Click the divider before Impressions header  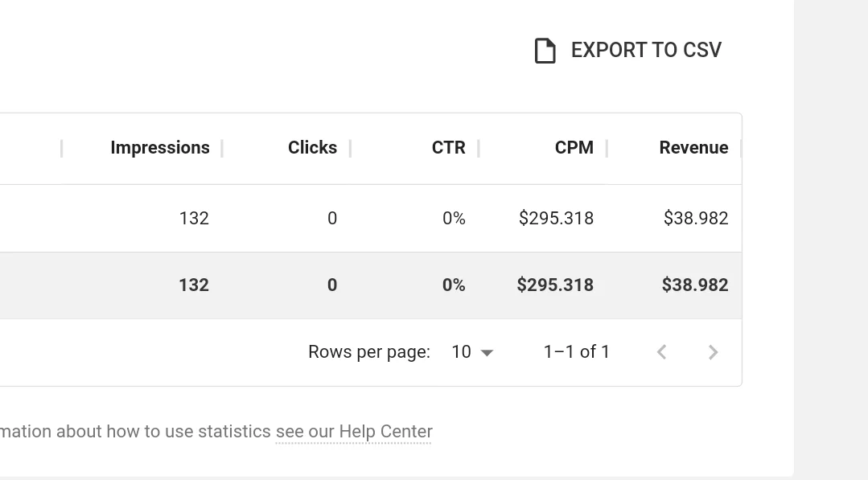click(61, 148)
